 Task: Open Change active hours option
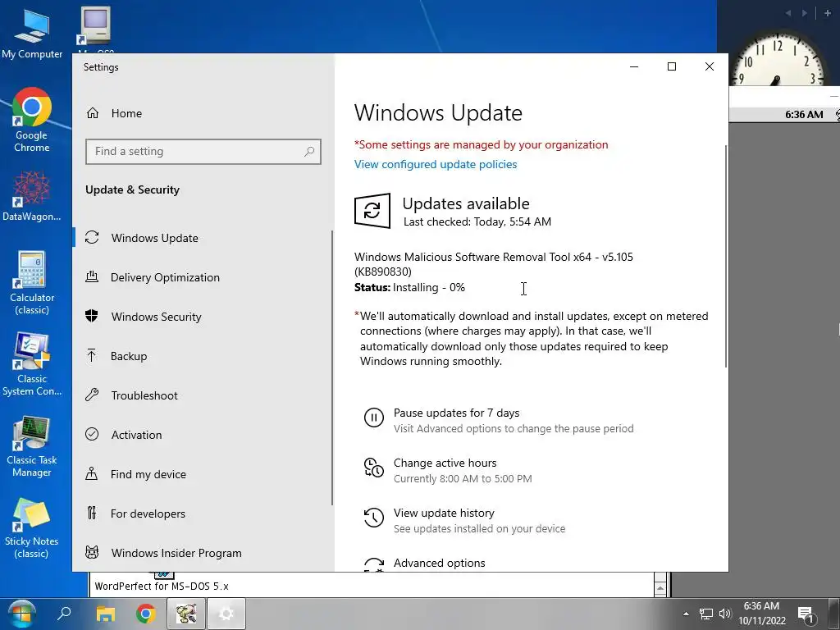click(x=445, y=463)
